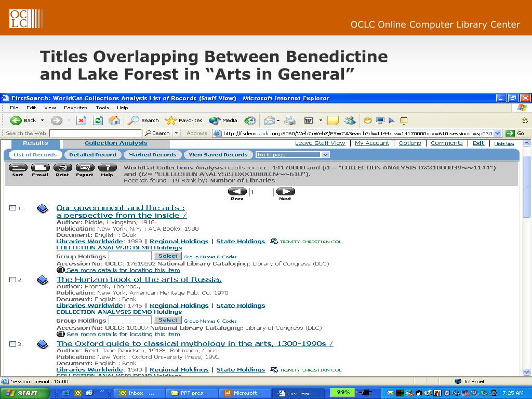
Task: Click book icon for Oxford guide record
Action: point(43,344)
